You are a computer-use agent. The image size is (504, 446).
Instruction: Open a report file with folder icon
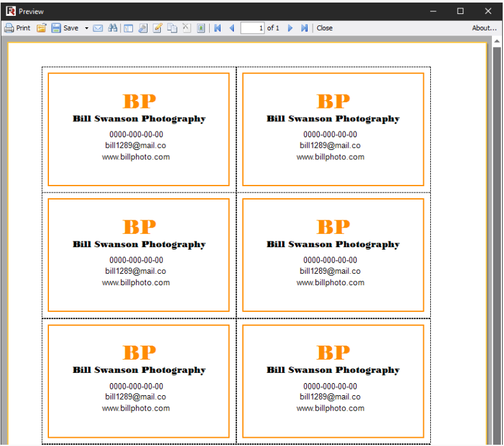click(41, 29)
